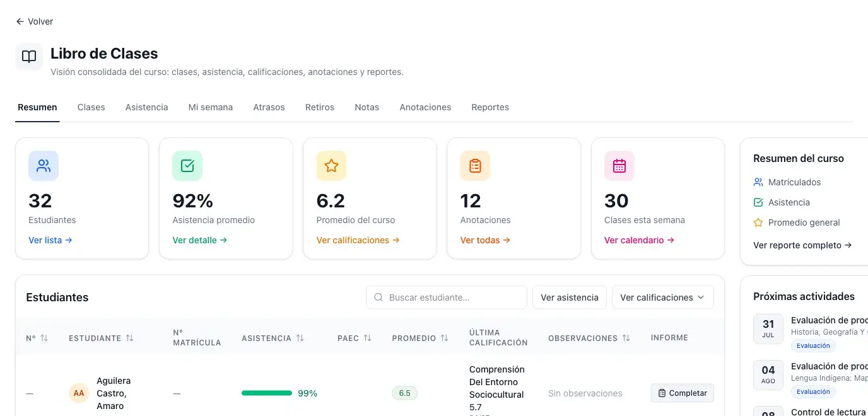Click the Evaluación tag under the 04 AGO activity

[813, 391]
